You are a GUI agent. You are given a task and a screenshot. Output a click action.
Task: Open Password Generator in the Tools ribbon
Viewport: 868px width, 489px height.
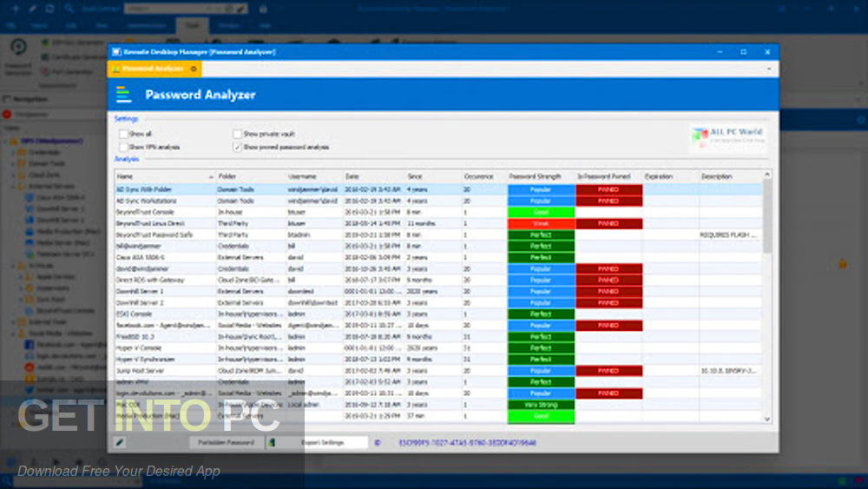[18, 57]
